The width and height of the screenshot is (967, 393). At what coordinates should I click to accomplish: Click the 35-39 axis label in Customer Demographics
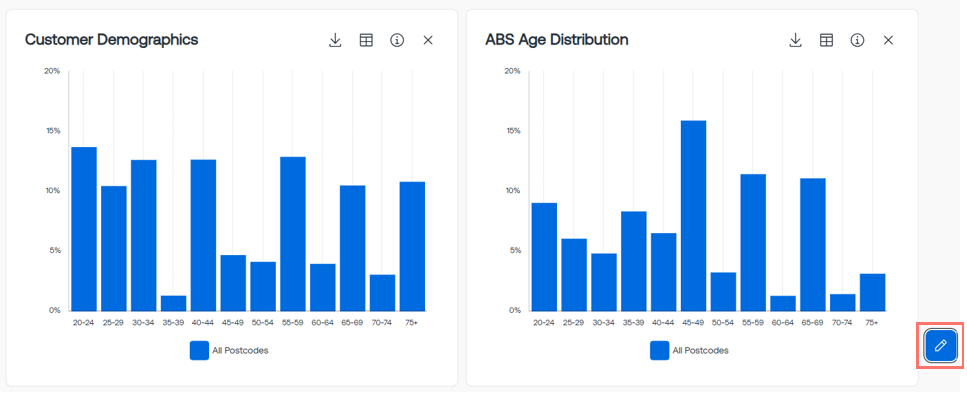(x=173, y=323)
